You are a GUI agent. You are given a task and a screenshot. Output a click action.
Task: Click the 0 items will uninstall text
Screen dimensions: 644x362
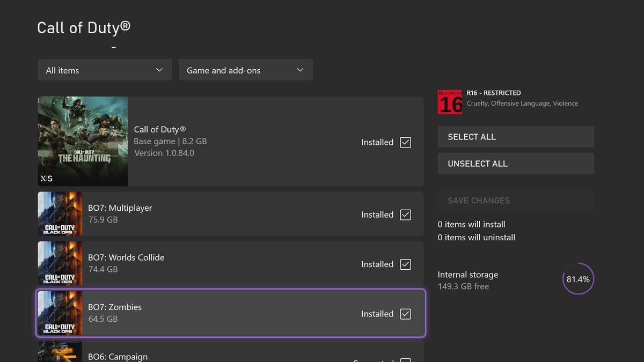477,238
